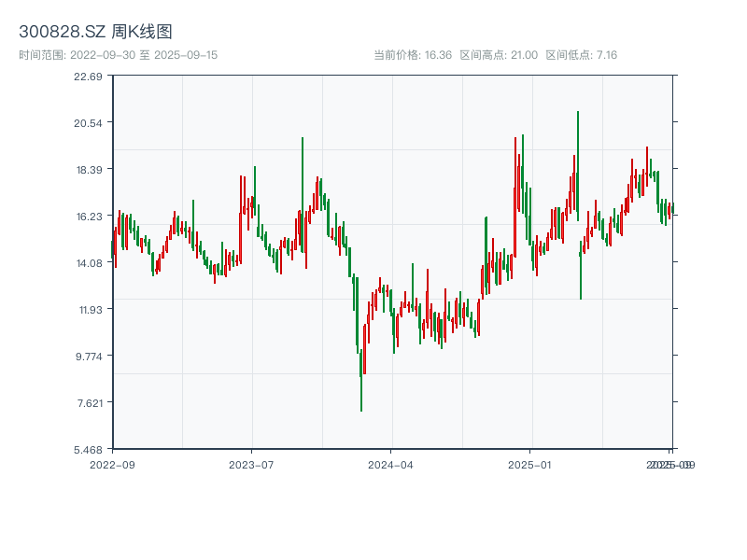The image size is (747, 560).
Task: Select the time range text 时间范围: 2022-09-30 至 2025-09-15
Action: pos(119,55)
